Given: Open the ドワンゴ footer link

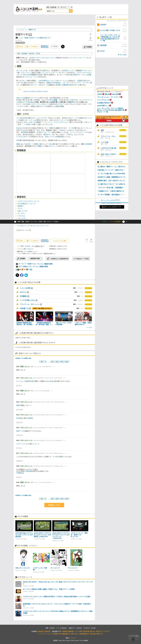Looking at the screenshot, I should pyautogui.click(x=73, y=638).
